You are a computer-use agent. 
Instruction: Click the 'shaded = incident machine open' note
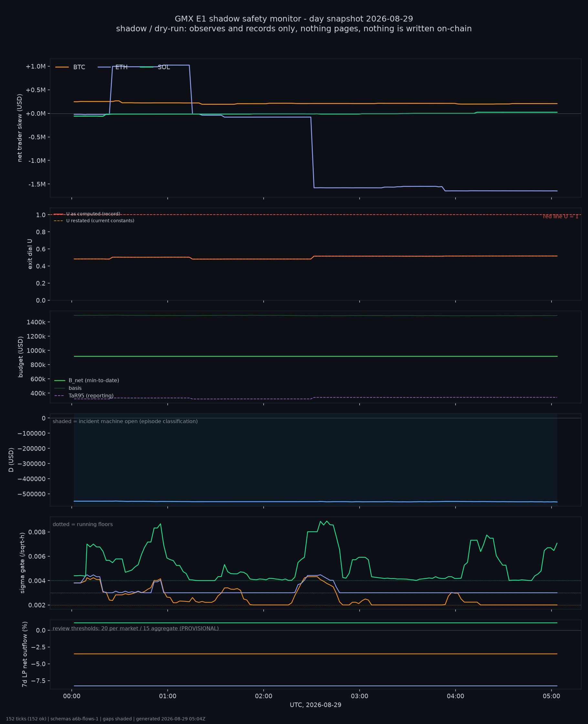[125, 421]
